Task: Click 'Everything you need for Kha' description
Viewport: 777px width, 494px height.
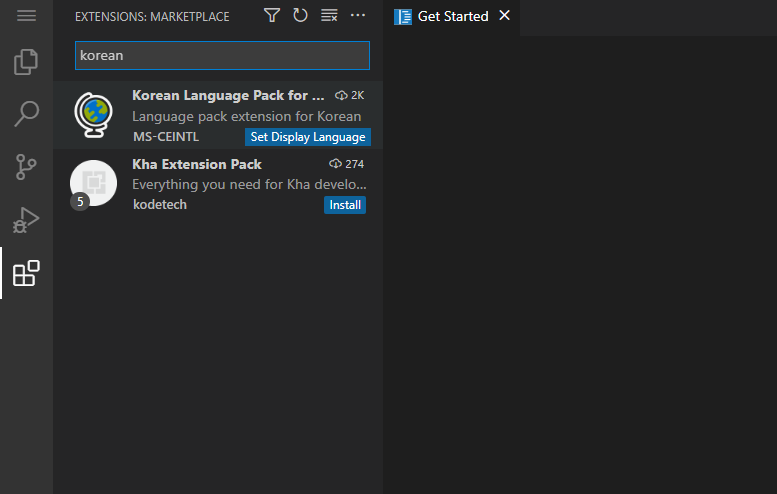Action: (249, 184)
